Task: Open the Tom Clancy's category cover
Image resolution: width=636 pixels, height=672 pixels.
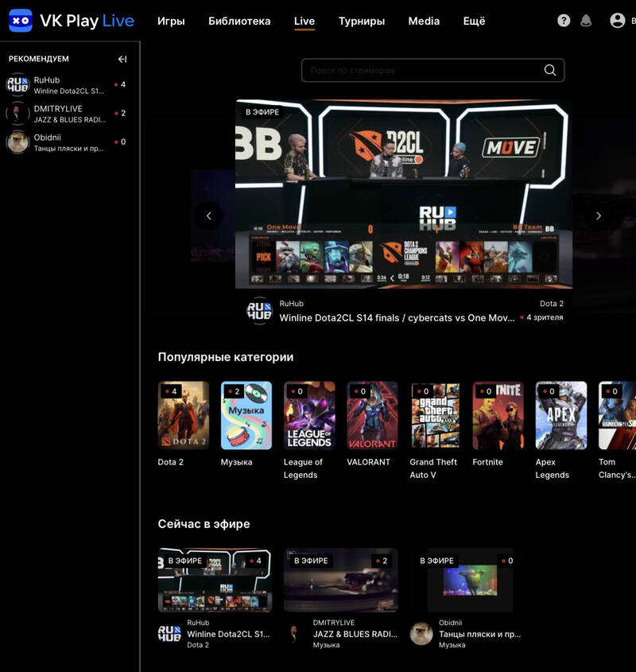Action: [617, 415]
